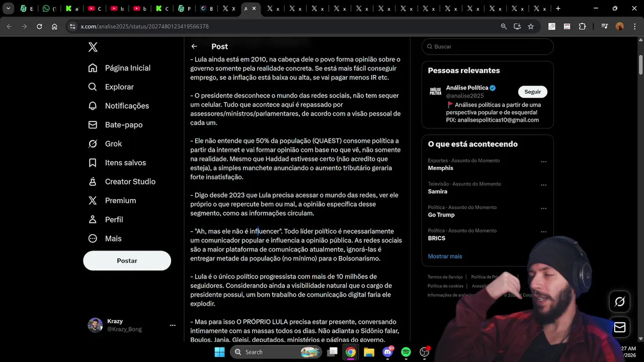Open Política de cookies link
Image resolution: width=644 pixels, height=362 pixels.
[x=445, y=286]
